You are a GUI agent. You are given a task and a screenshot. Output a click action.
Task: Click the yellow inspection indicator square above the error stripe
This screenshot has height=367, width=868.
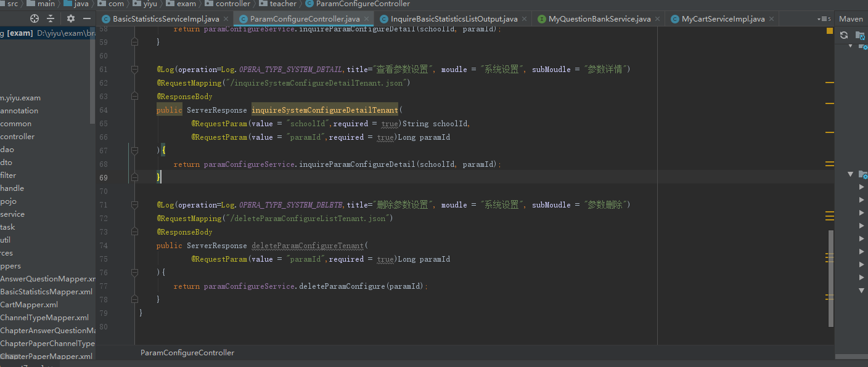(829, 30)
